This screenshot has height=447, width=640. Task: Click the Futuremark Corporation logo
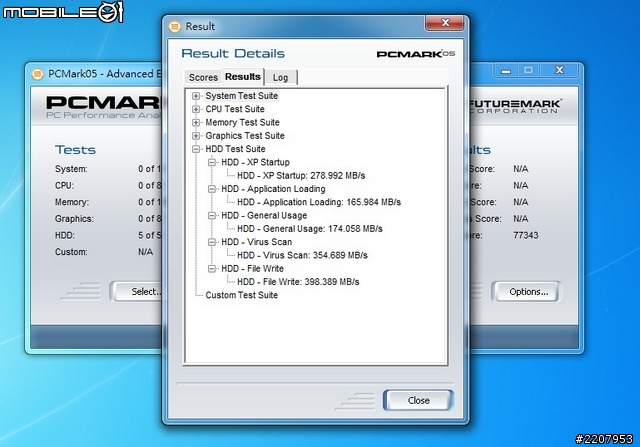point(515,106)
